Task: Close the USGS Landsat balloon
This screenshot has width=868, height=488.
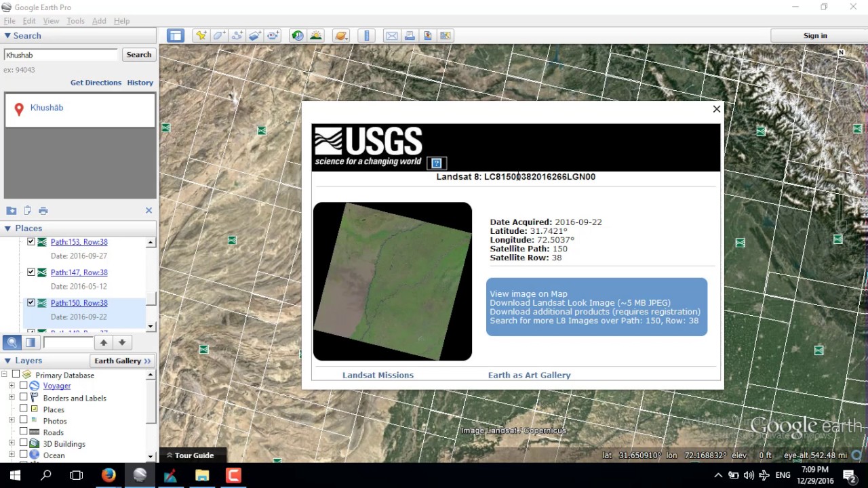Action: (716, 109)
